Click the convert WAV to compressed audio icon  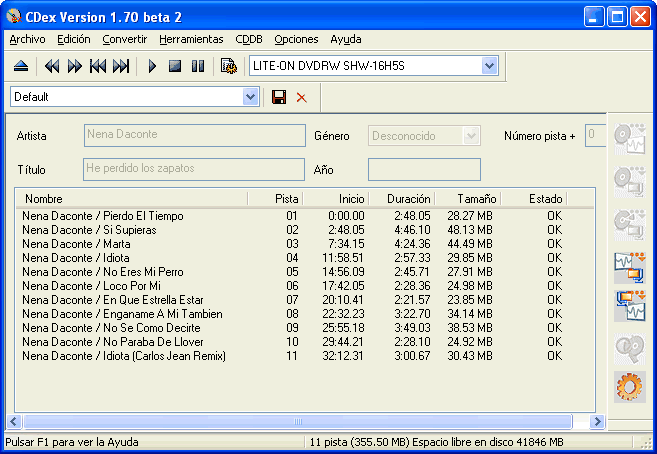click(x=629, y=266)
